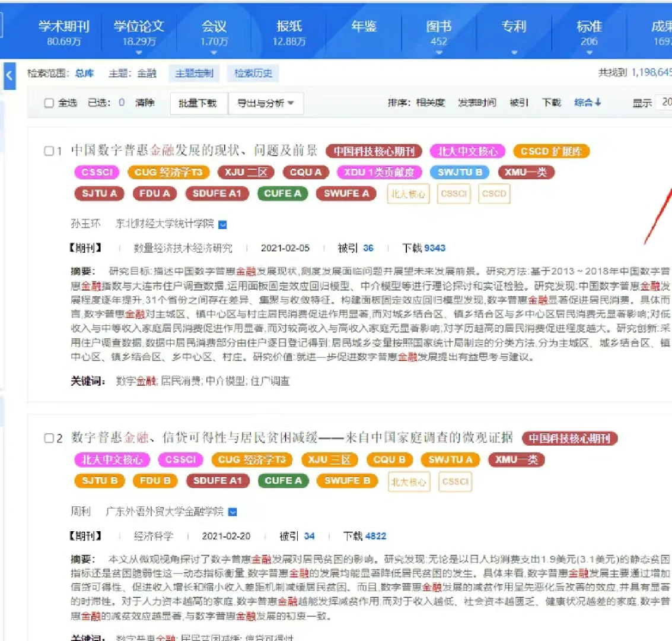The height and width of the screenshot is (641, 672).
Task: Click the 下载 9343 download link
Action: 423,247
